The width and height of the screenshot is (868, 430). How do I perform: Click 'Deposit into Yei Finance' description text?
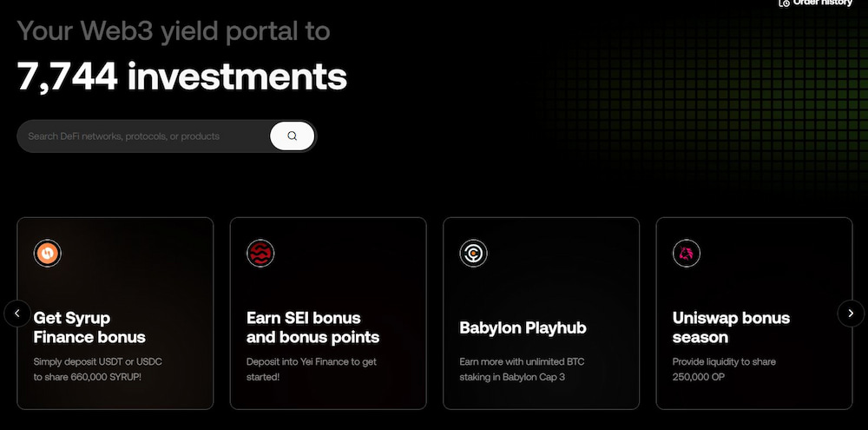coord(312,369)
